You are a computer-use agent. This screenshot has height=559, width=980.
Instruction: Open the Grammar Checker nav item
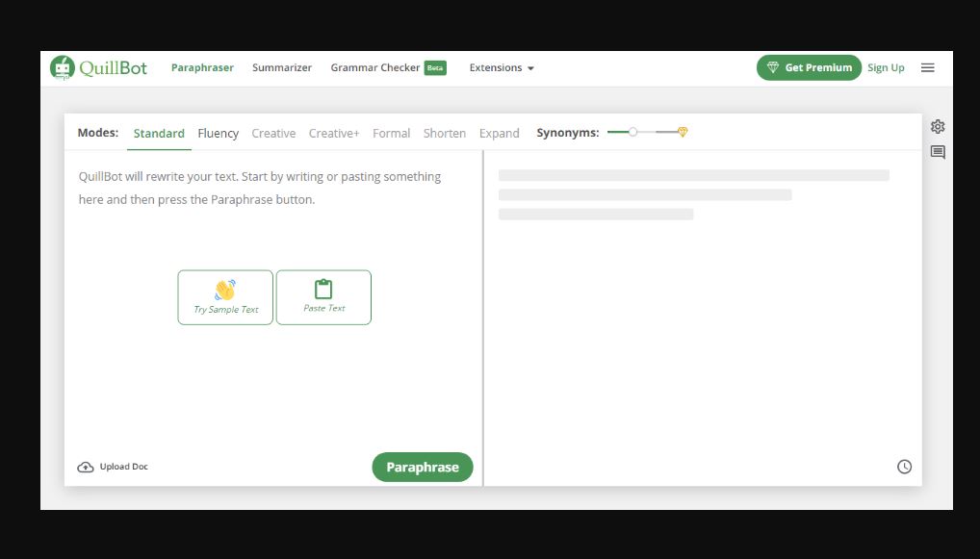pos(375,67)
